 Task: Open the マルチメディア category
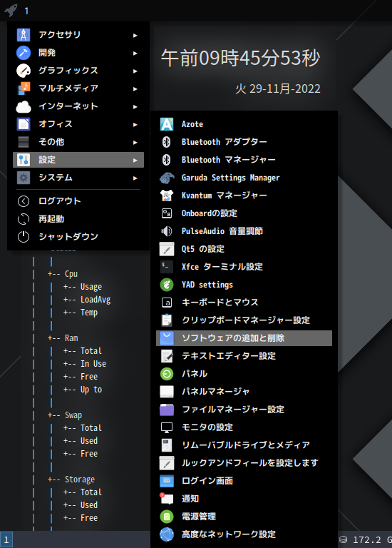pos(78,88)
